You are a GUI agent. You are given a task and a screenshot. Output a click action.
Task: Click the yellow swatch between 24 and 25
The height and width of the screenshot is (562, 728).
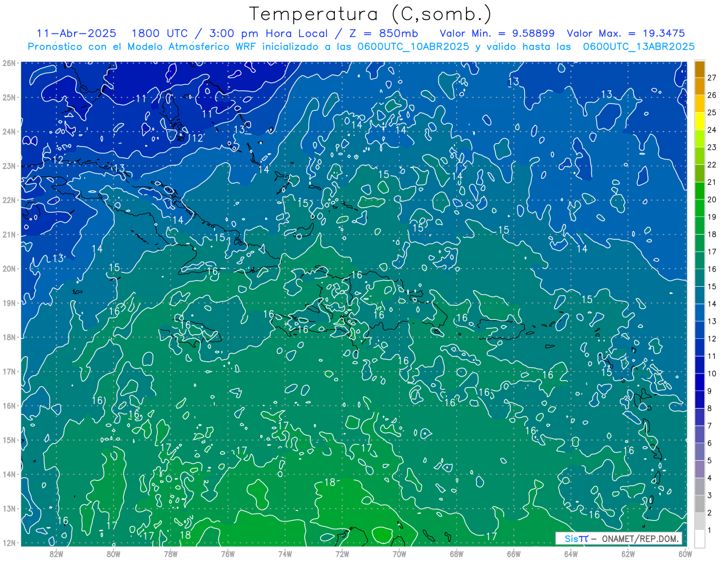700,121
